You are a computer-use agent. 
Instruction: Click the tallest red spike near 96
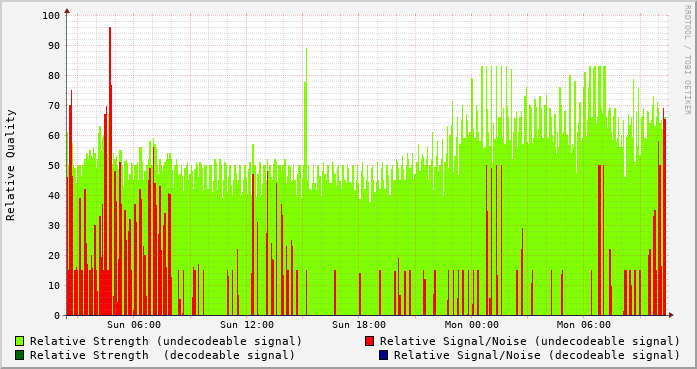[x=110, y=171]
